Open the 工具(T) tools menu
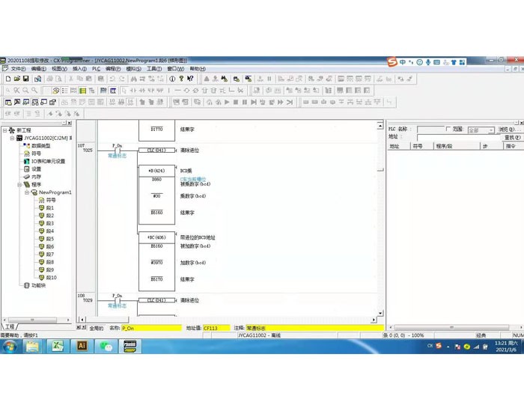 click(x=153, y=69)
